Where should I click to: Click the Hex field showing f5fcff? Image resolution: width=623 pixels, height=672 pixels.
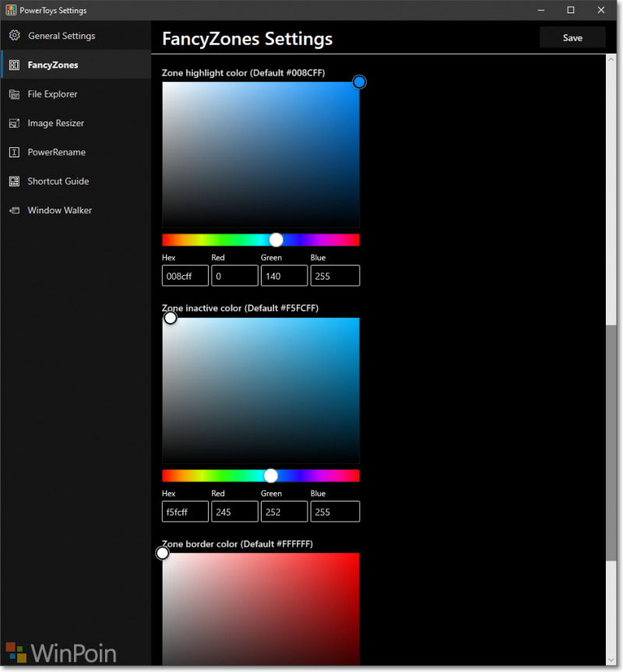point(185,512)
